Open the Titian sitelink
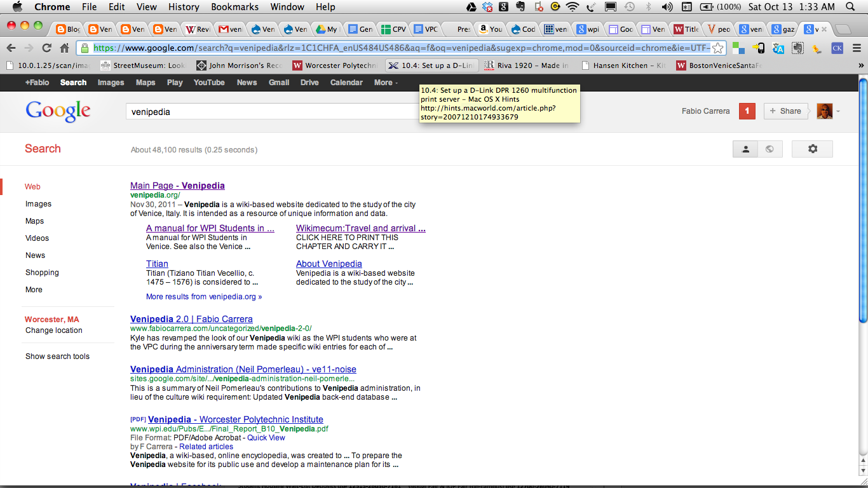 point(157,264)
